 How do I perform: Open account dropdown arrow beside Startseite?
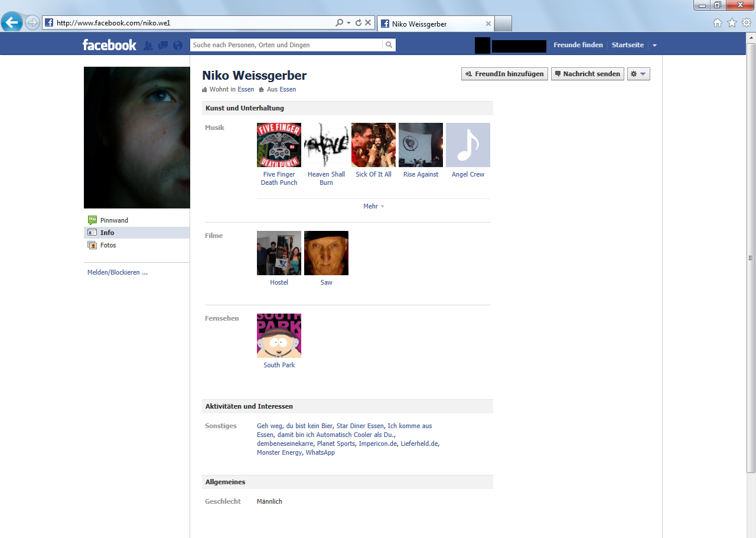click(654, 45)
